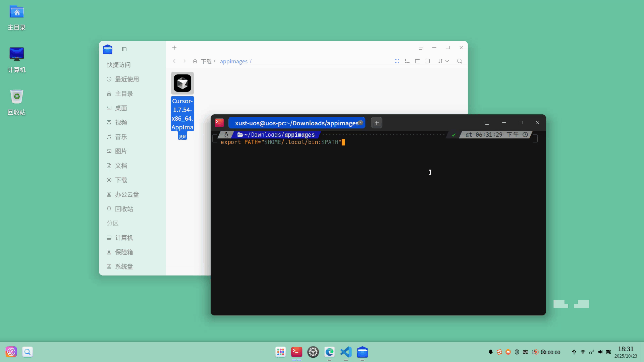Open the 回收站 desktop icon
644x362 pixels.
click(x=17, y=103)
